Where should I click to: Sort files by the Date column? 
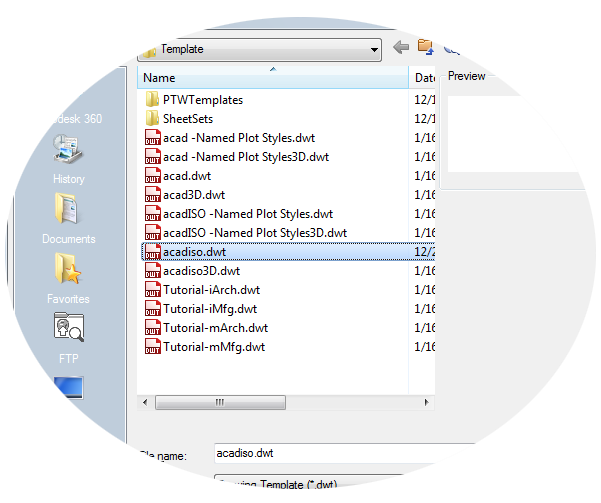[423, 78]
